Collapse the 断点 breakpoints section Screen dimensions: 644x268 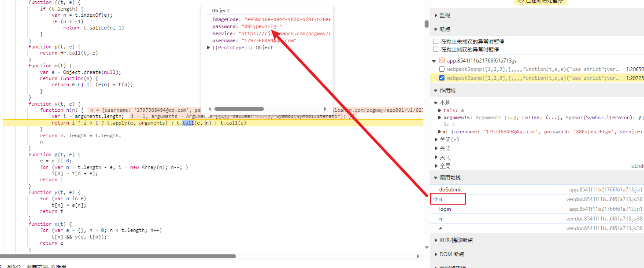click(x=435, y=29)
